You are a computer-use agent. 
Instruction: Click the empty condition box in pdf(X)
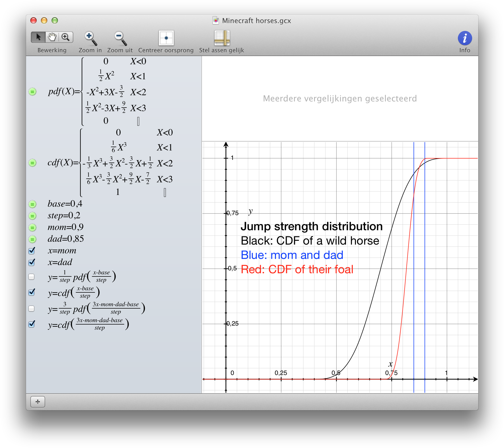coord(138,121)
